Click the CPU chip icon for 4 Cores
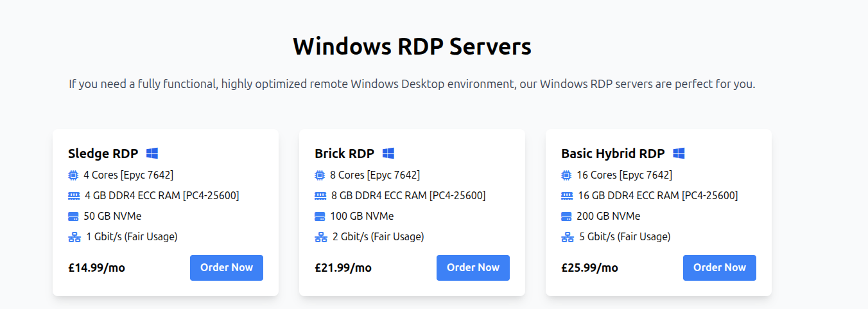 pyautogui.click(x=73, y=175)
